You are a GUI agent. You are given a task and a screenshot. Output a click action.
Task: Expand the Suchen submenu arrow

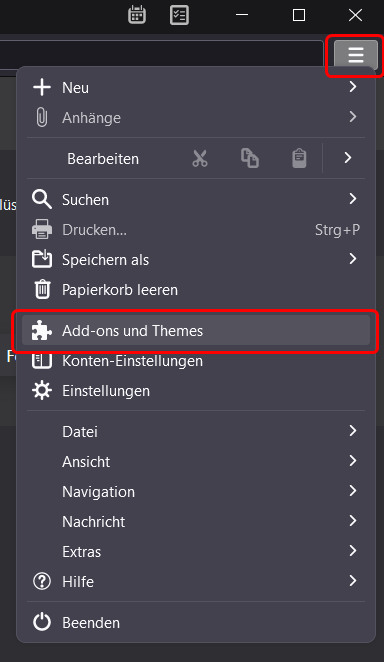click(x=353, y=198)
